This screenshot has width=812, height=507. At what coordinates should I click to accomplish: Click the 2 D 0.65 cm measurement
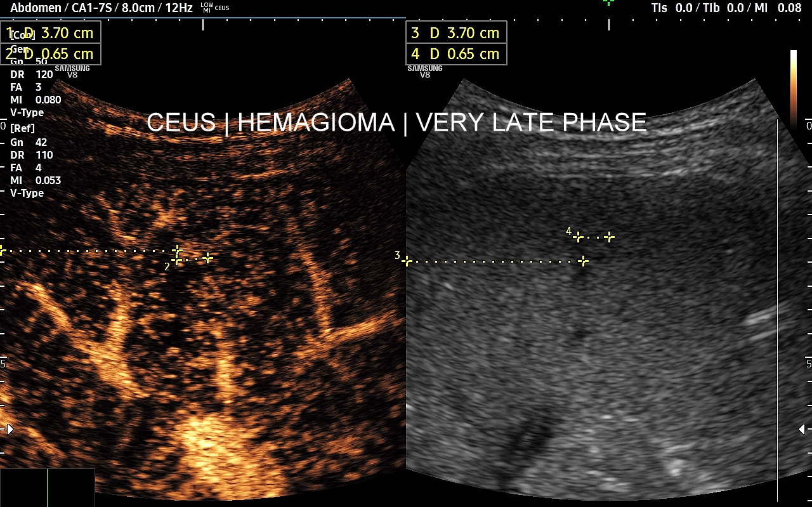[50, 54]
